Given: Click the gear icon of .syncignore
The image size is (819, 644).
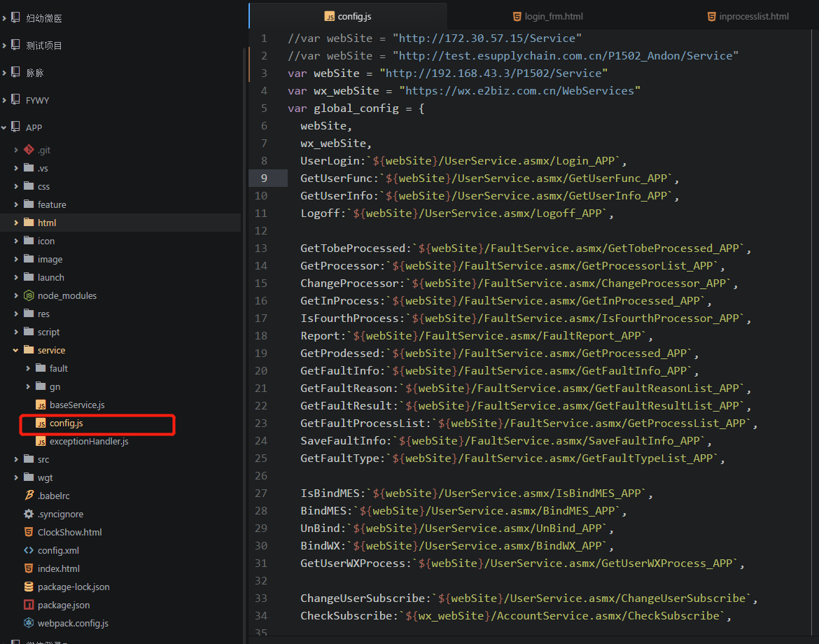Looking at the screenshot, I should pyautogui.click(x=29, y=513).
